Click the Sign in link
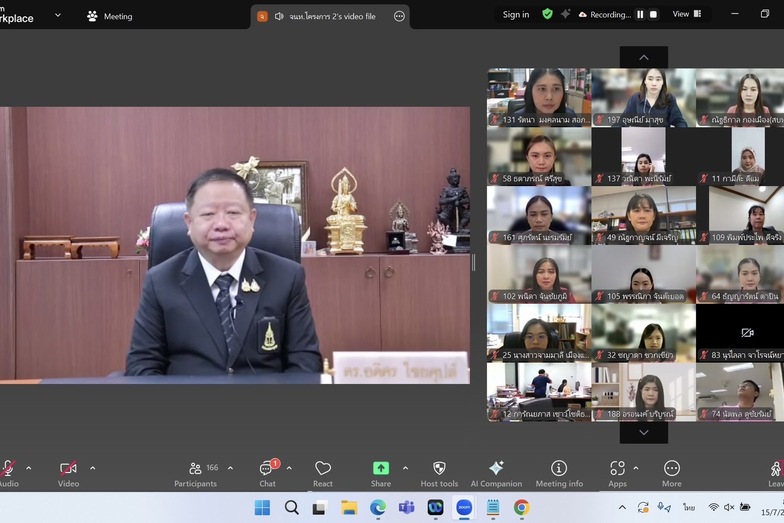The image size is (784, 523). pos(516,14)
